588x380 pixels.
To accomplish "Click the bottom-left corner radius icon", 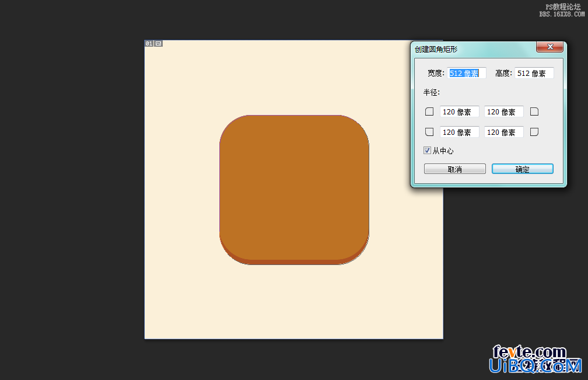I will [x=429, y=132].
